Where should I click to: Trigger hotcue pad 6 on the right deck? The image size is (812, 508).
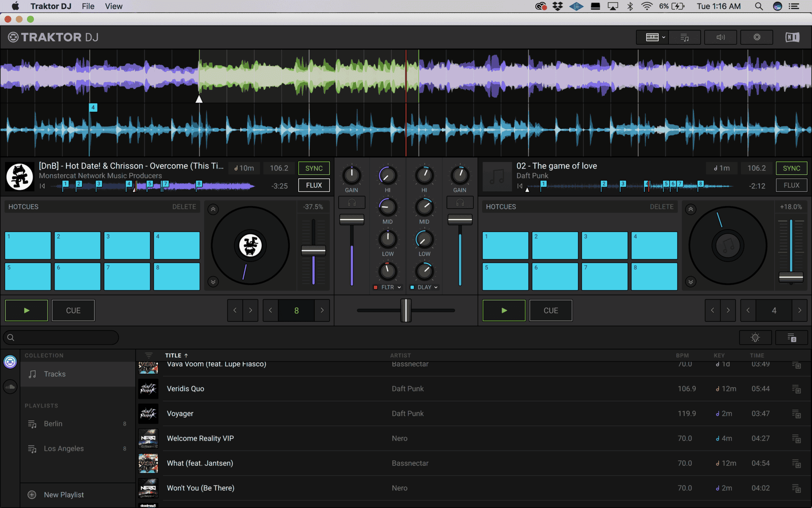coord(555,276)
